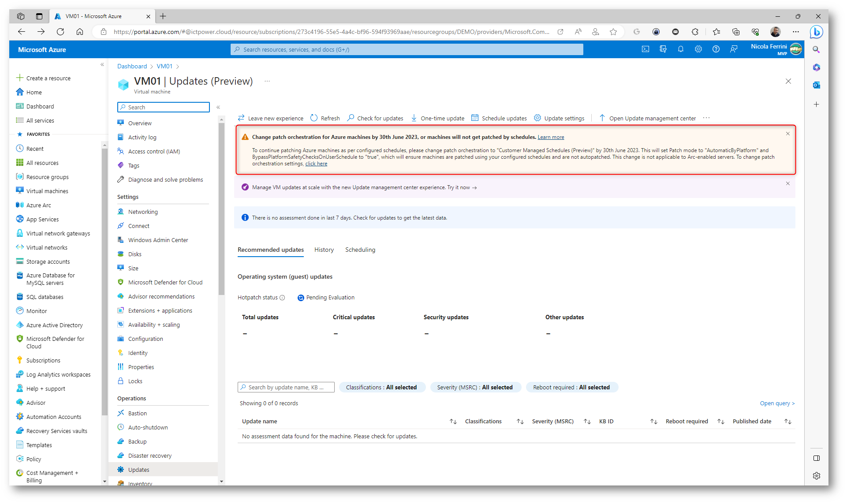Close the VM01 Updates blade

pyautogui.click(x=788, y=81)
